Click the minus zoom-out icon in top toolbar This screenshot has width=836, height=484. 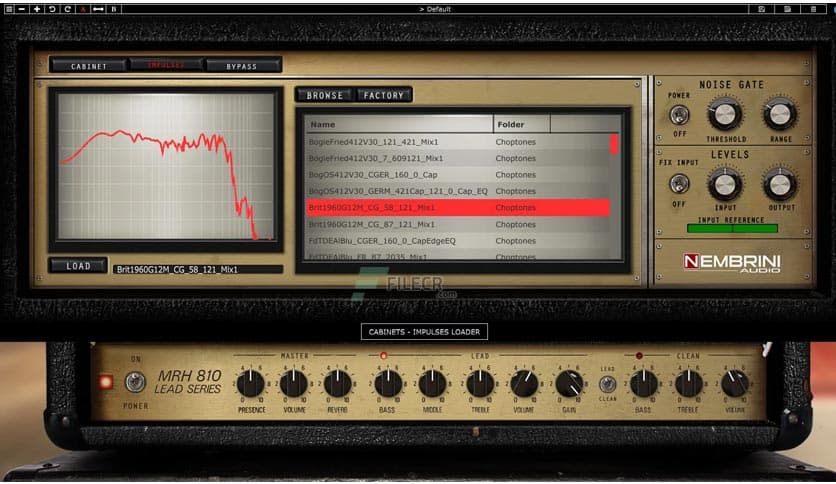(22, 9)
